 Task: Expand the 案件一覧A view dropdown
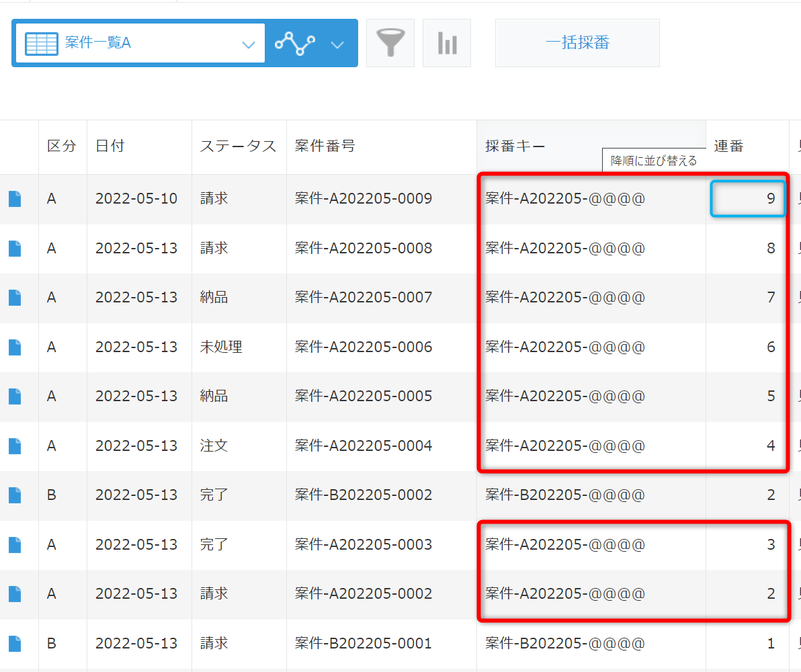pyautogui.click(x=248, y=44)
